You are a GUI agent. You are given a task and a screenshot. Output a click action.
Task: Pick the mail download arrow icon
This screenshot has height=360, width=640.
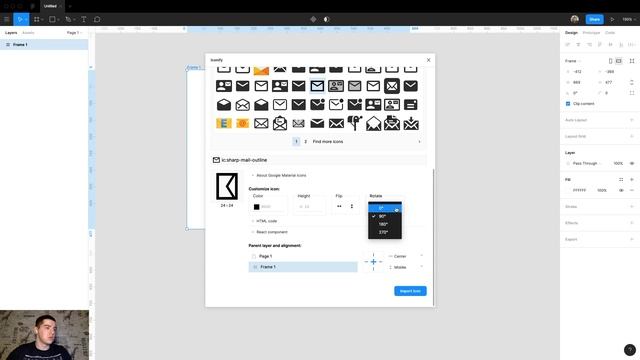[x=411, y=123]
